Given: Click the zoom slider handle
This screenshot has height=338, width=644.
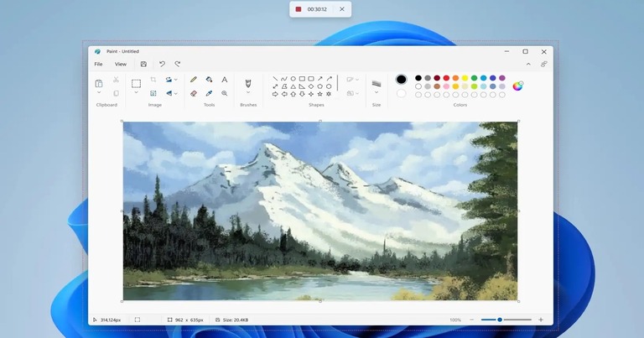Looking at the screenshot, I should tap(500, 320).
